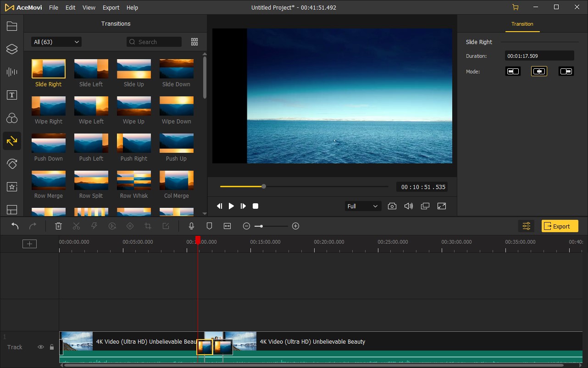Open the Audio panel in sidebar

(x=12, y=72)
